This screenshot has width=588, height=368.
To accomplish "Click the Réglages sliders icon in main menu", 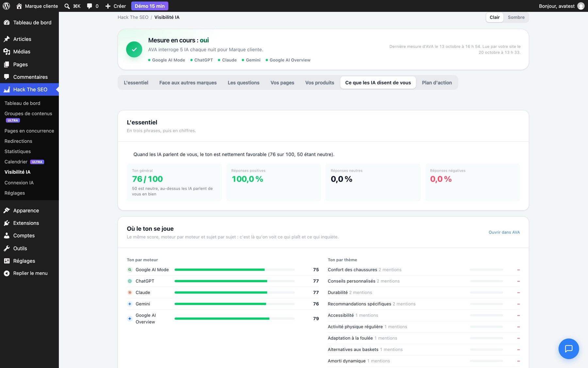I will click(x=7, y=261).
